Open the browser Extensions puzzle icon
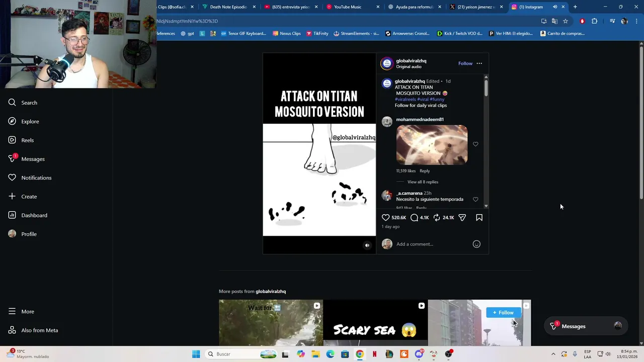Screen dimensions: 644x362 point(595,21)
